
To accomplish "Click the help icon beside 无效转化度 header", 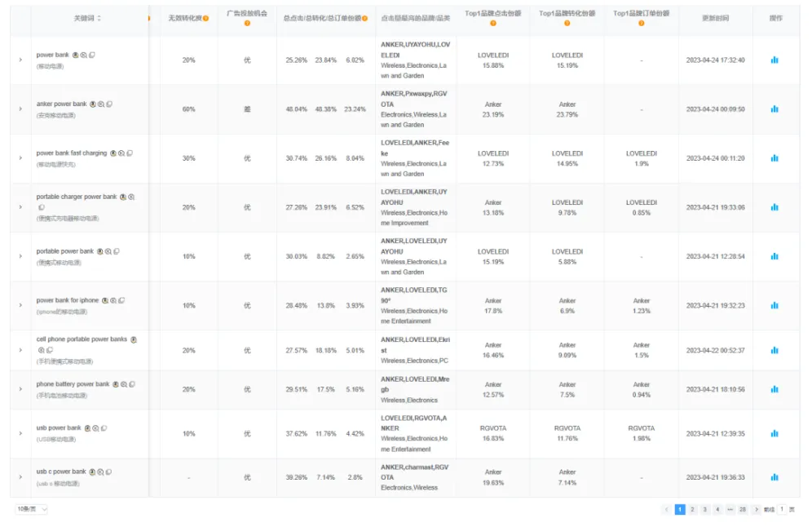I will tap(205, 18).
